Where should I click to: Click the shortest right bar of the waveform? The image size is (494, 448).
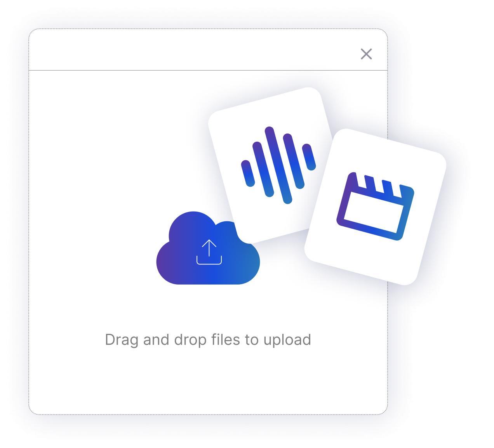(309, 157)
